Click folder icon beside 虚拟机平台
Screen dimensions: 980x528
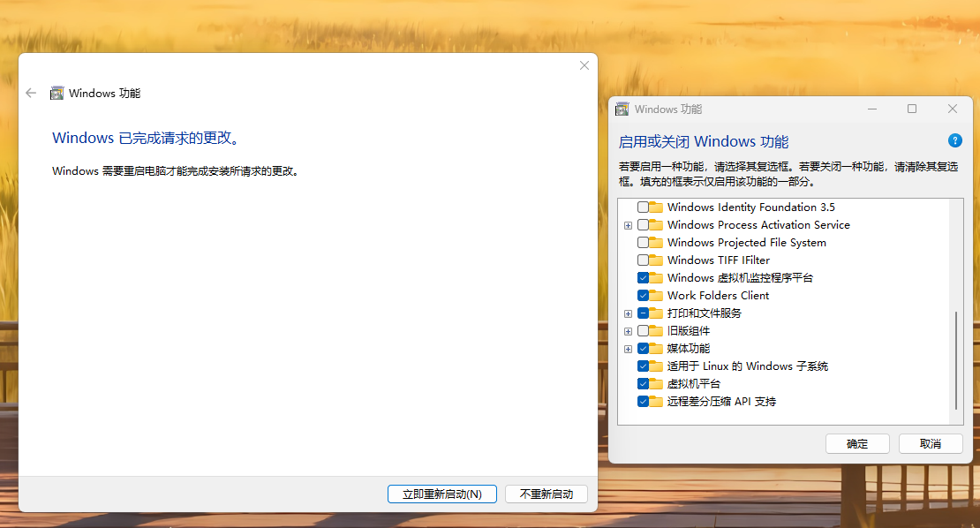[x=656, y=384]
